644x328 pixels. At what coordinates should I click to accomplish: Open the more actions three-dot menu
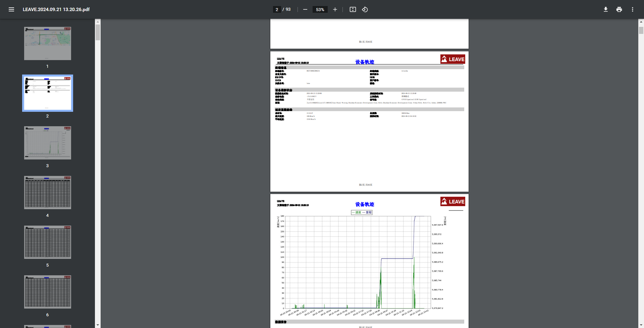[632, 9]
